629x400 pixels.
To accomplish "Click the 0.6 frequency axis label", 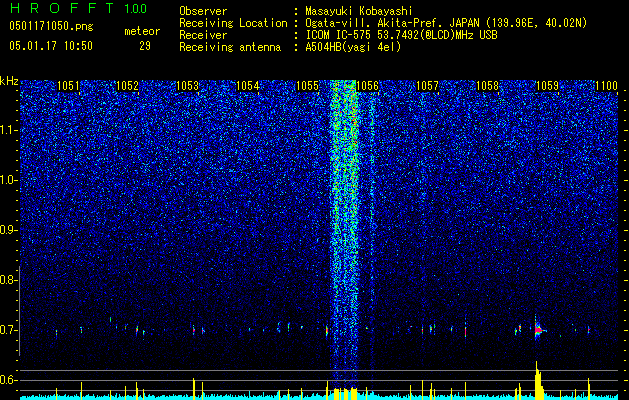I will tap(8, 380).
